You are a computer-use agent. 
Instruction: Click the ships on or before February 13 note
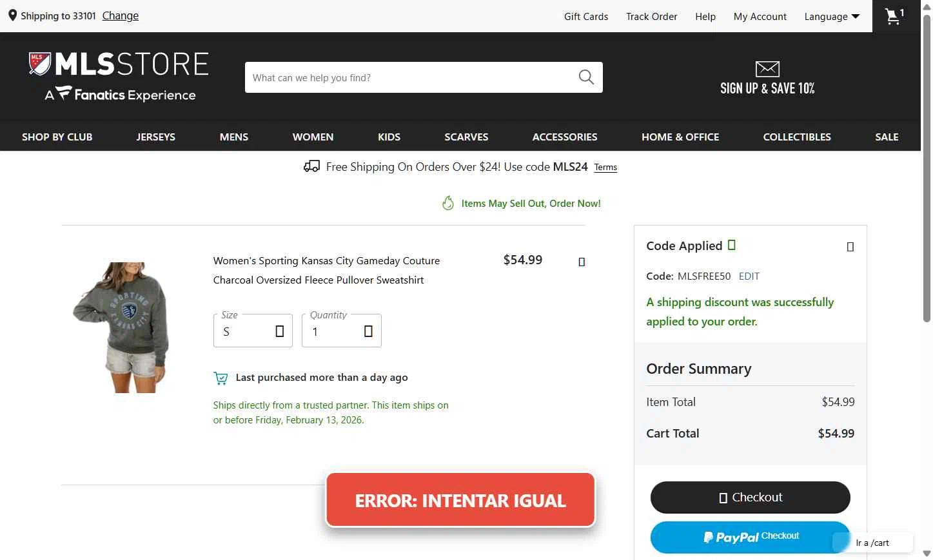(x=331, y=412)
